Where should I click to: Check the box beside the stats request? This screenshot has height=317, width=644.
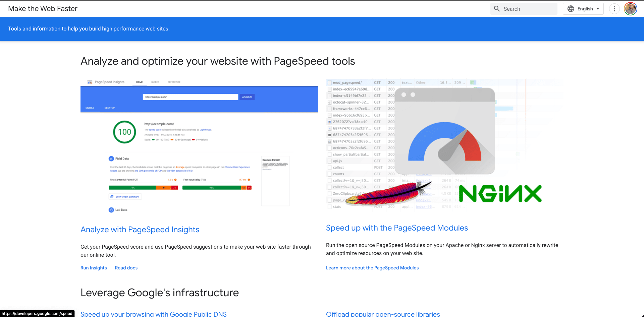[x=329, y=207]
